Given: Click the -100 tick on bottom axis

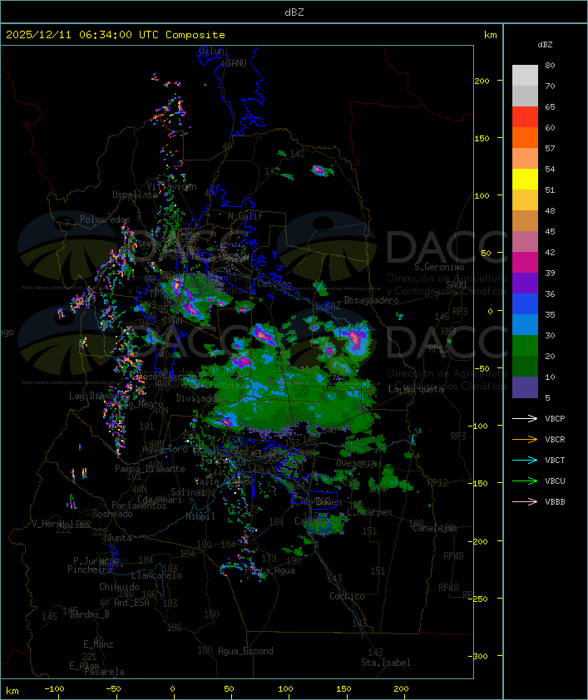Looking at the screenshot, I should click(x=54, y=689).
